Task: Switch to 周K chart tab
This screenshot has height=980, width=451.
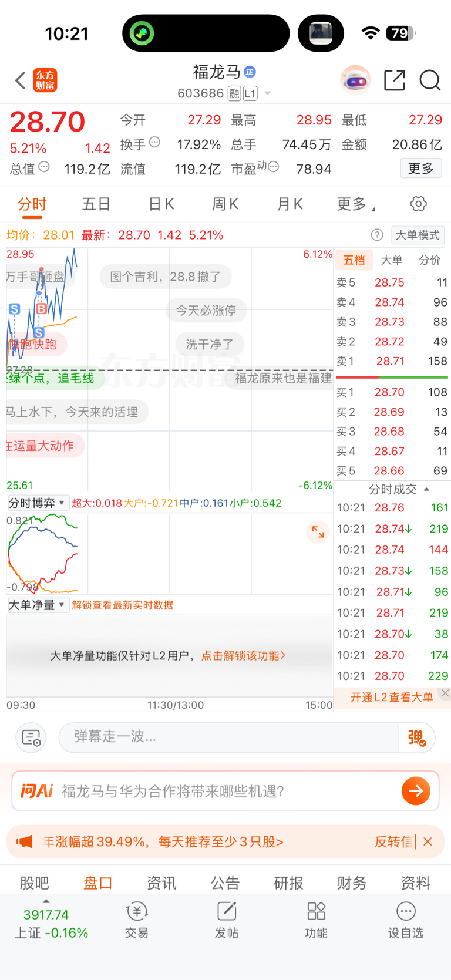Action: [225, 204]
